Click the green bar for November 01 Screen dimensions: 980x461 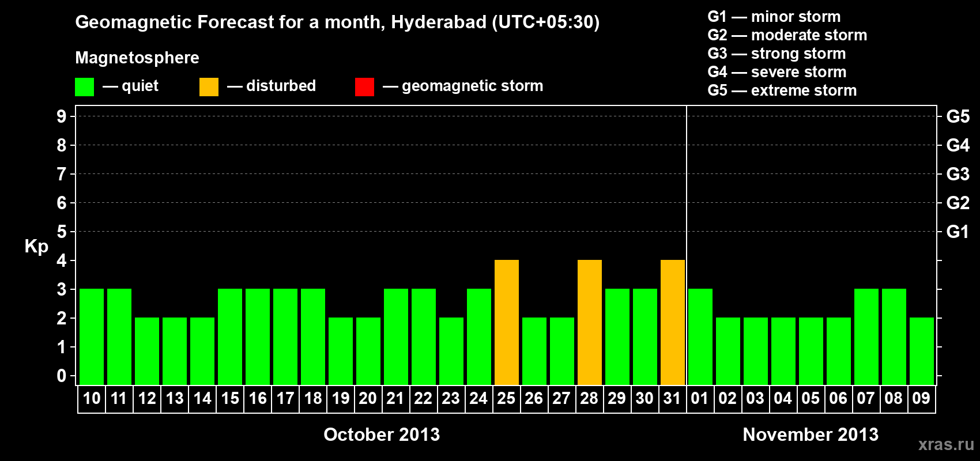tap(700, 337)
